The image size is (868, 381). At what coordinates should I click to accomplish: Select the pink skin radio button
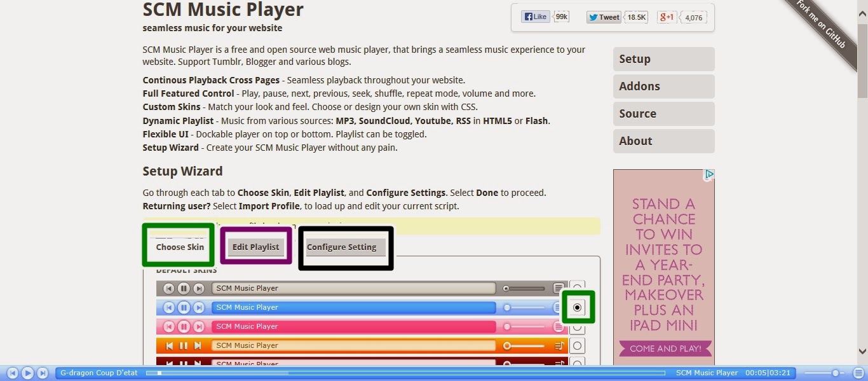point(577,327)
